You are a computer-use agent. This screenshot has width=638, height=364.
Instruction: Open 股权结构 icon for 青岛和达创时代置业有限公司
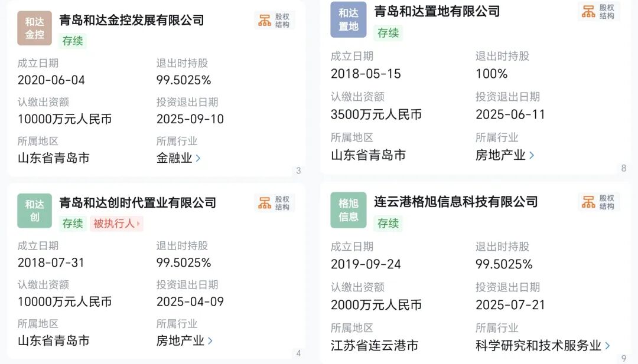pos(275,203)
